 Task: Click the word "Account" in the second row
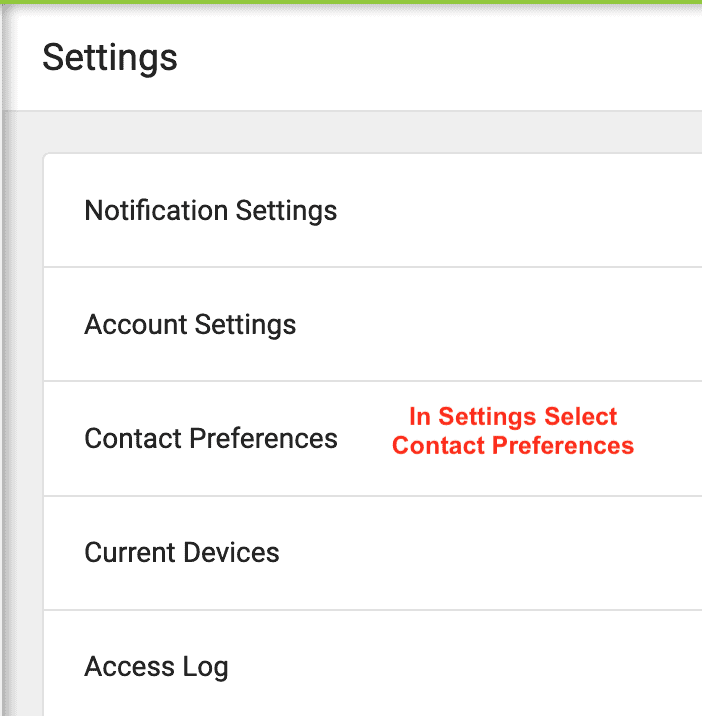pos(135,325)
